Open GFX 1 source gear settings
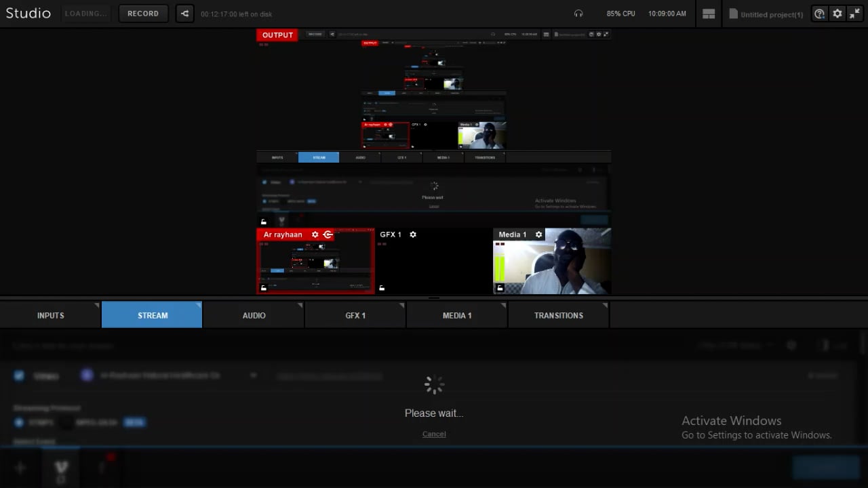This screenshot has width=868, height=488. [x=413, y=235]
